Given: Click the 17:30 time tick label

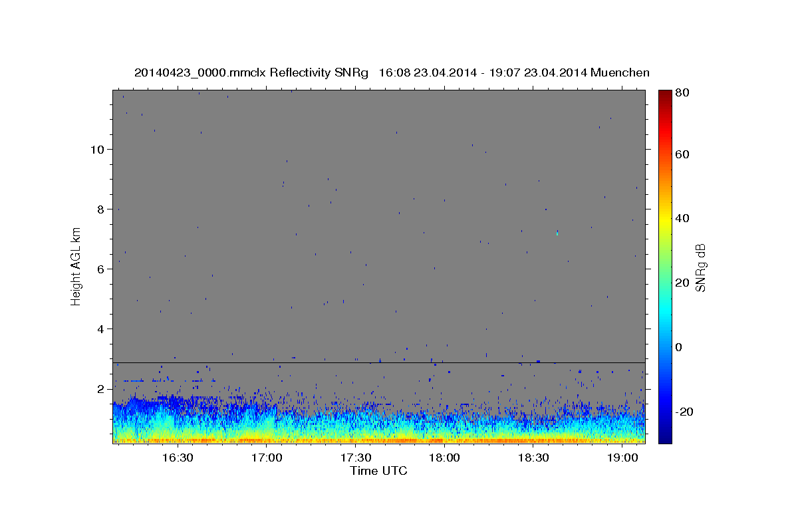Looking at the screenshot, I should click(356, 458).
